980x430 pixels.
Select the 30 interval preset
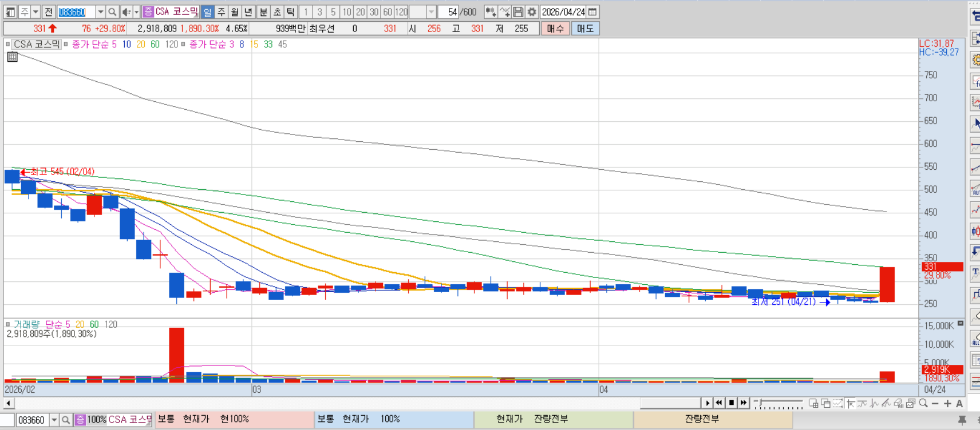coord(374,12)
